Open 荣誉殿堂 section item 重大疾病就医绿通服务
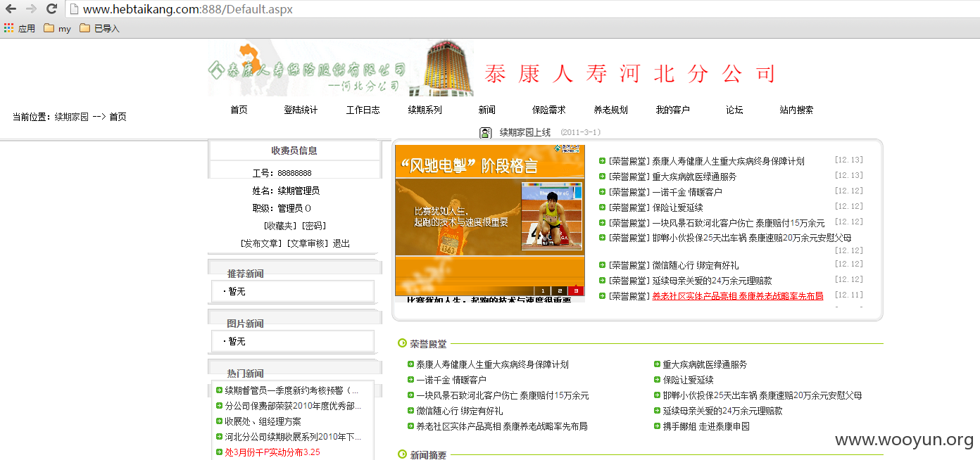 coord(705,364)
